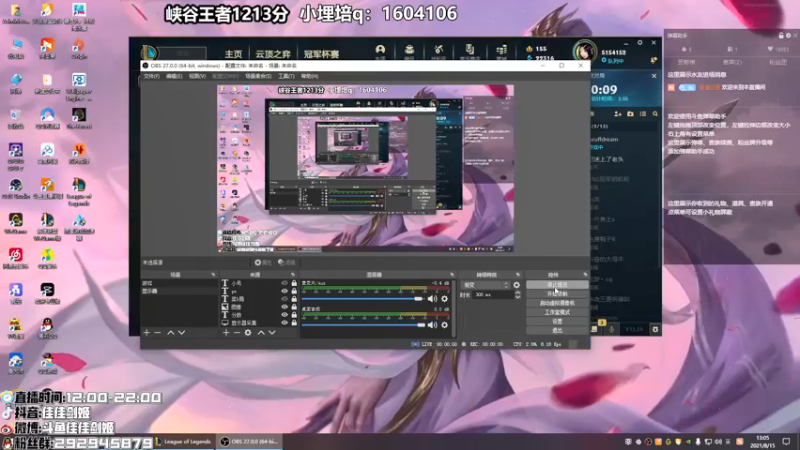Viewport: 800px width, 450px height.
Task: Toggle lock on 小号 source
Action: click(x=294, y=283)
